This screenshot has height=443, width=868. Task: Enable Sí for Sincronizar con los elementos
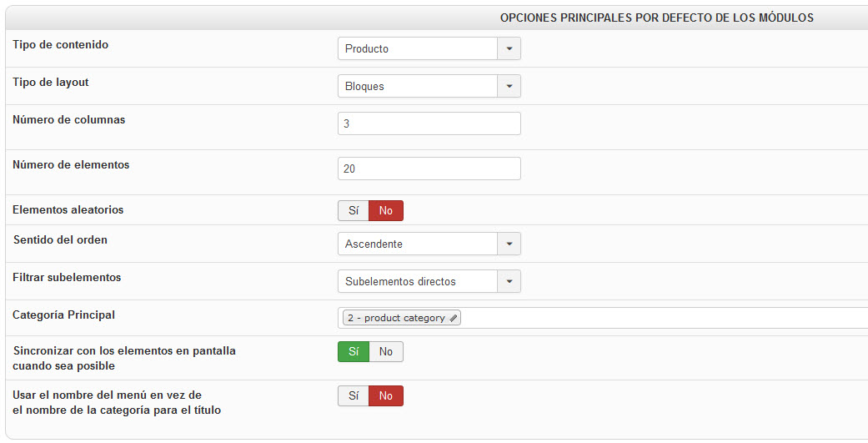tap(354, 352)
